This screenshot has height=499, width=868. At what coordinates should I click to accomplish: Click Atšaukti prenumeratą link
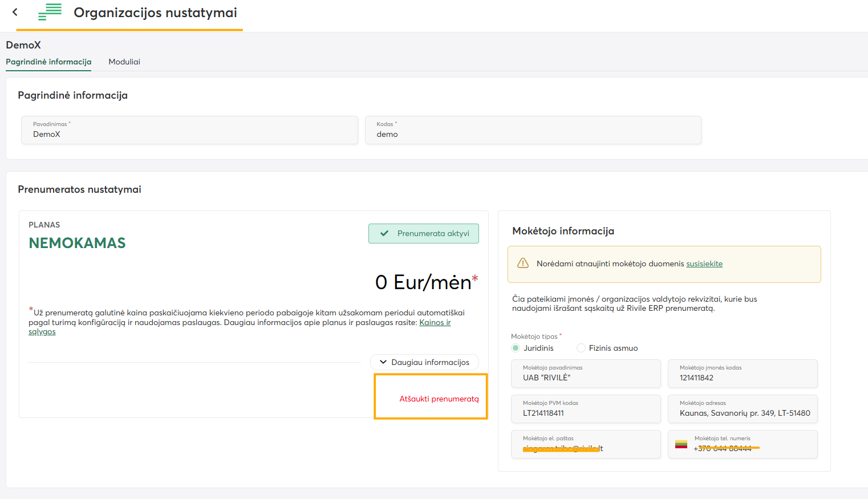pos(439,399)
